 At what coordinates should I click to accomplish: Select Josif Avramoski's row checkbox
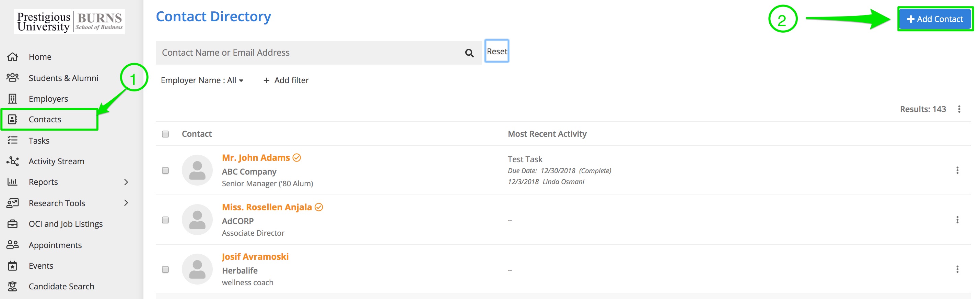(165, 269)
